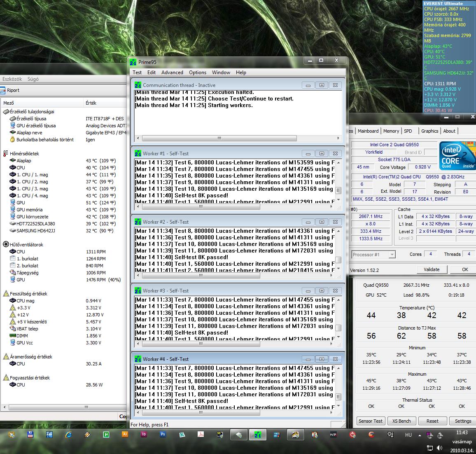Click the volume speaker tray icon
Viewport: 476px width, 454px height.
[439, 448]
